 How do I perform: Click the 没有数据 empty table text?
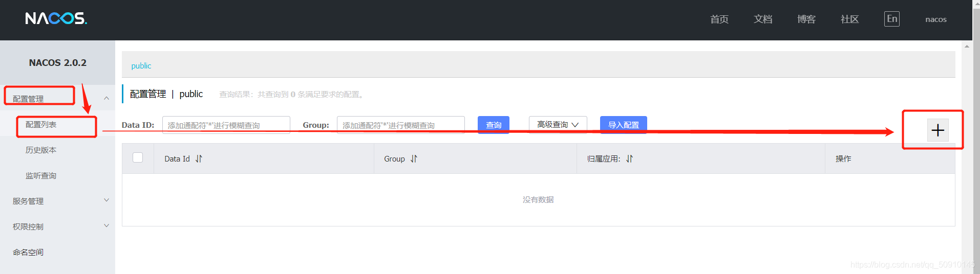tap(538, 200)
